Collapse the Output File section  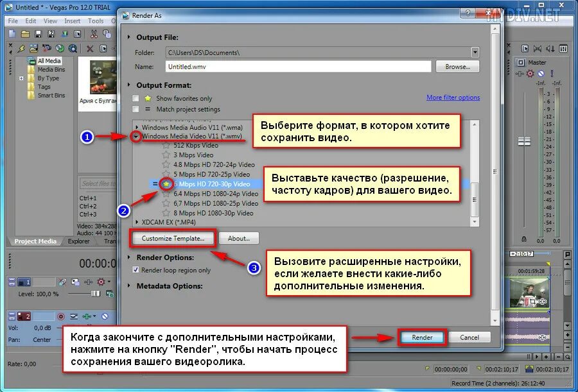(129, 37)
